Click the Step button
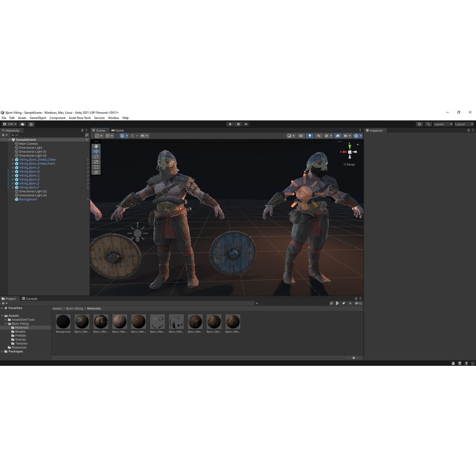This screenshot has height=476, width=476. (246, 124)
